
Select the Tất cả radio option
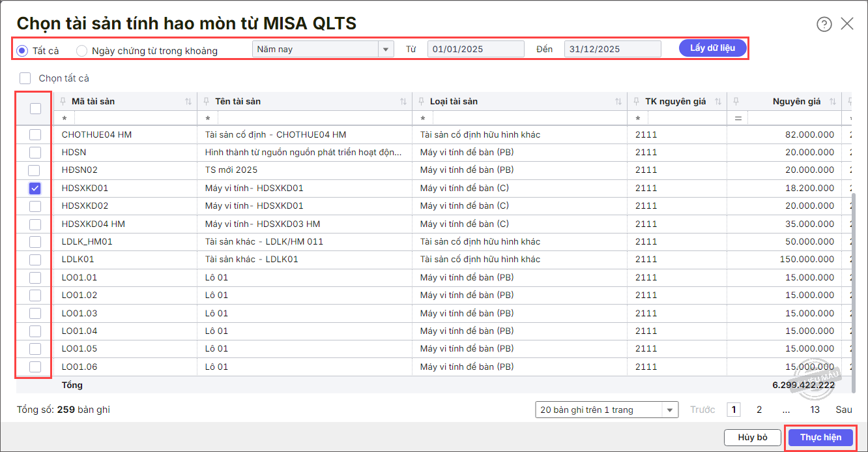[x=22, y=50]
